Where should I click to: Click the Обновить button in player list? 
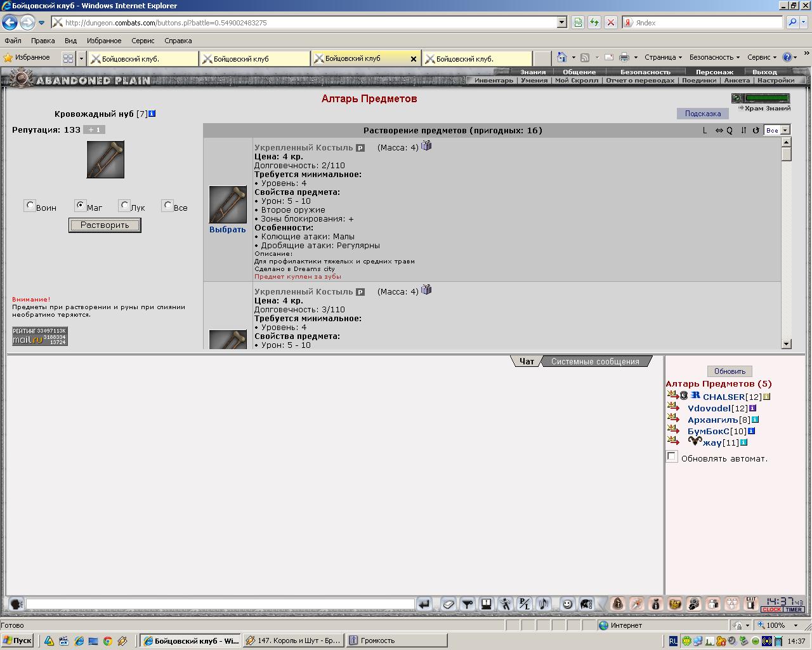click(x=730, y=371)
